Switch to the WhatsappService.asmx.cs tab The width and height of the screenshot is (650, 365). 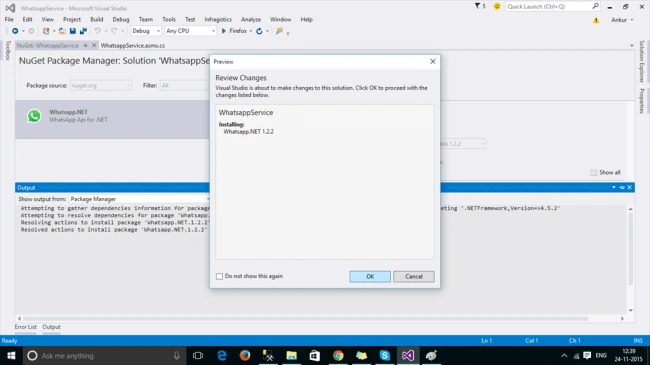[133, 46]
